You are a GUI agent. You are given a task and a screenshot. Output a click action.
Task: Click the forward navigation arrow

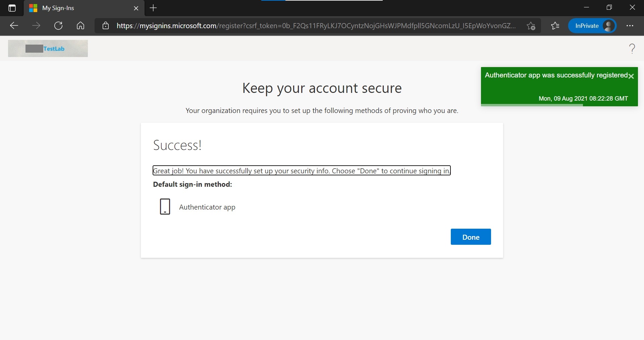(x=36, y=26)
